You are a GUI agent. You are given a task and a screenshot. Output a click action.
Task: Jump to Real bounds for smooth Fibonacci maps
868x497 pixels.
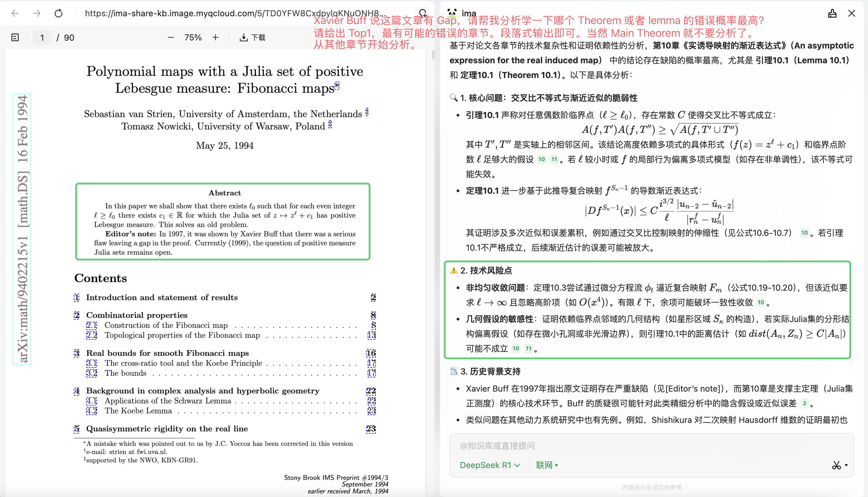[167, 353]
